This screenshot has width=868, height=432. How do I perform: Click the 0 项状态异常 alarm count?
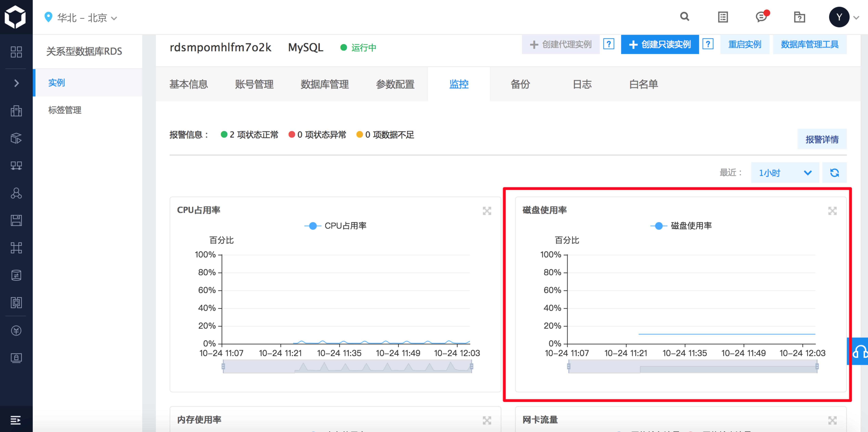point(317,135)
